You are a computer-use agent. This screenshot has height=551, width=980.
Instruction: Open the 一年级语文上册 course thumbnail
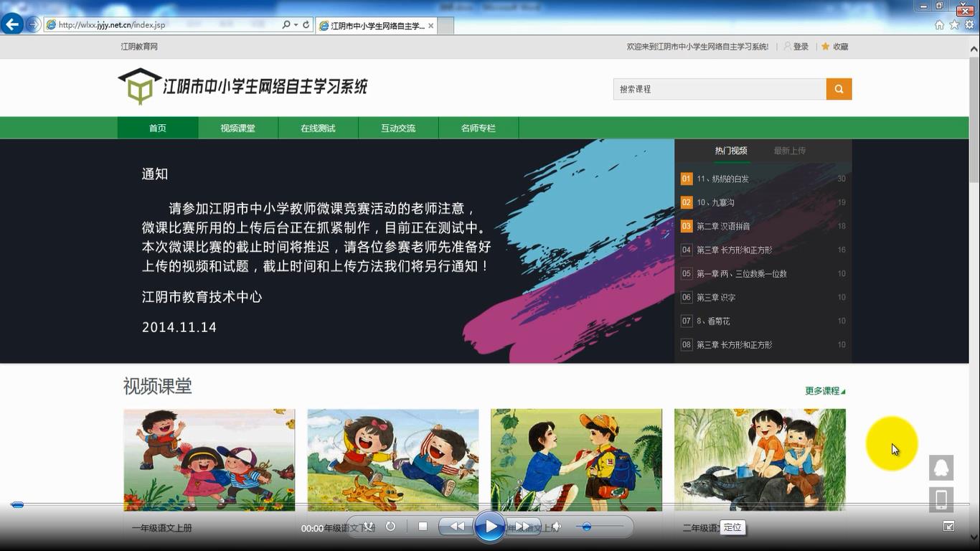[x=209, y=460]
